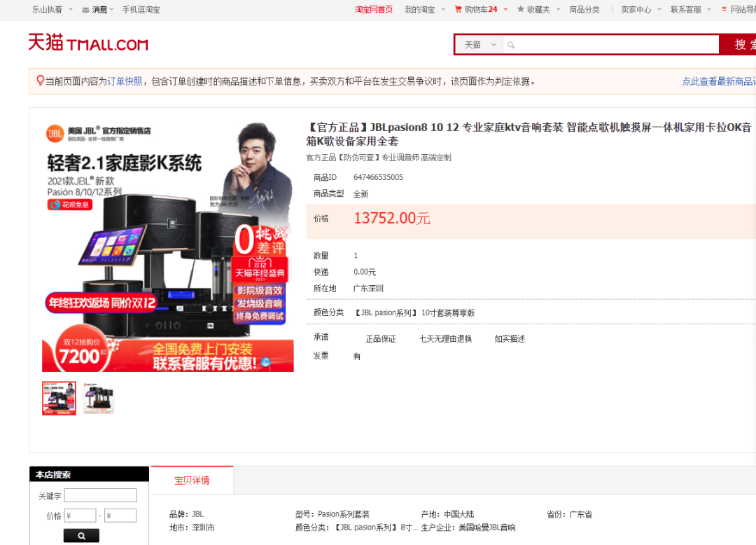Open 网站导航 menu item

click(743, 10)
